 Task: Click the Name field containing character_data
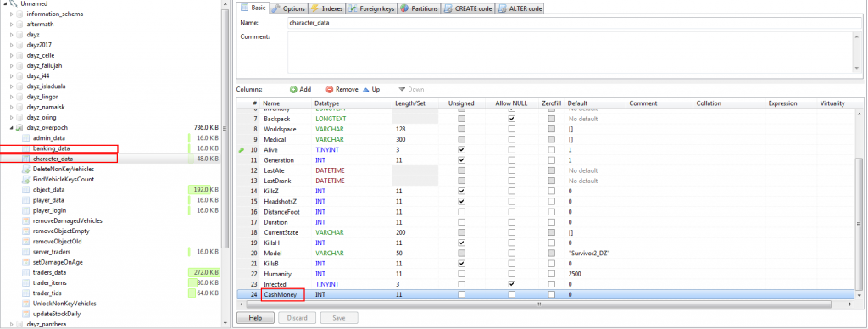coord(576,24)
